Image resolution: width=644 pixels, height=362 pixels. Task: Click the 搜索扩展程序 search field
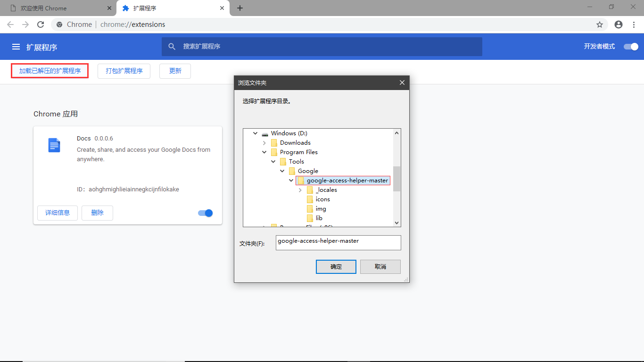pos(322,47)
